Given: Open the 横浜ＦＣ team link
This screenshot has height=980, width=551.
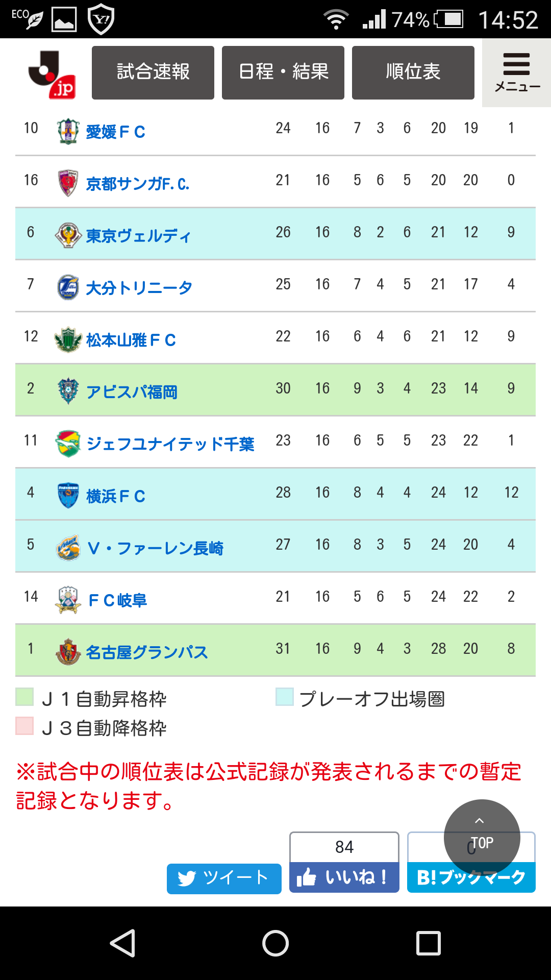Looking at the screenshot, I should pos(116,496).
